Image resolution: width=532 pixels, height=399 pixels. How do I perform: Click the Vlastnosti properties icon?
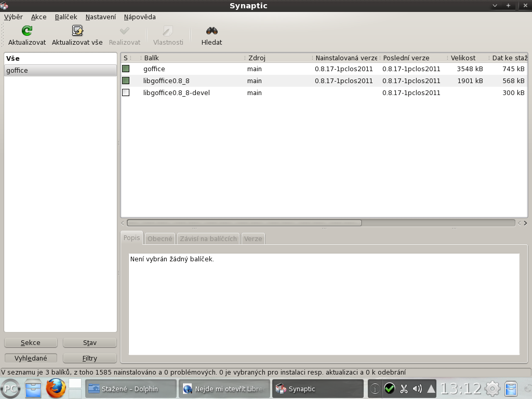[x=168, y=31]
